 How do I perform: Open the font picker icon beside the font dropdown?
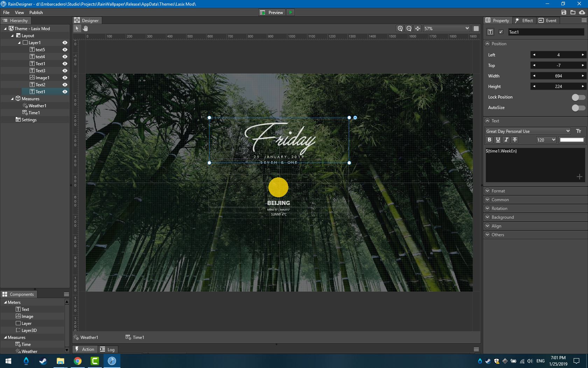point(579,131)
